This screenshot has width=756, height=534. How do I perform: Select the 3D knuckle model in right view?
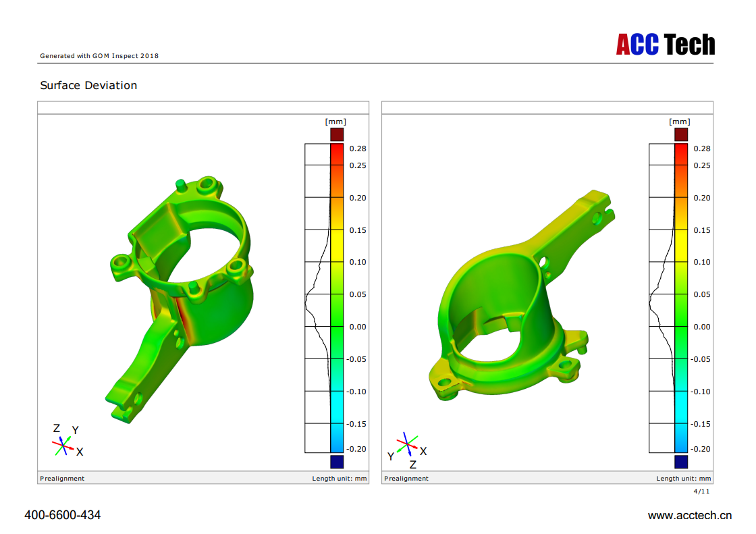click(x=520, y=304)
